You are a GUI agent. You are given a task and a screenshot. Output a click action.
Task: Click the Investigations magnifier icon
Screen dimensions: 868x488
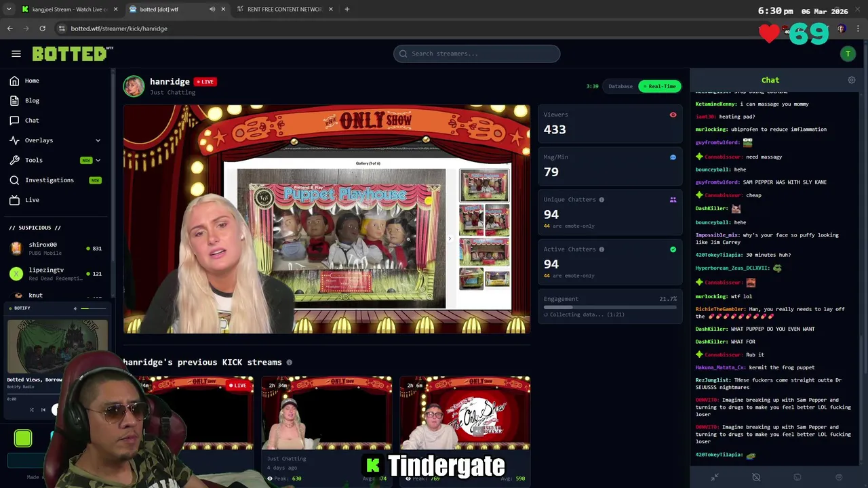[14, 180]
